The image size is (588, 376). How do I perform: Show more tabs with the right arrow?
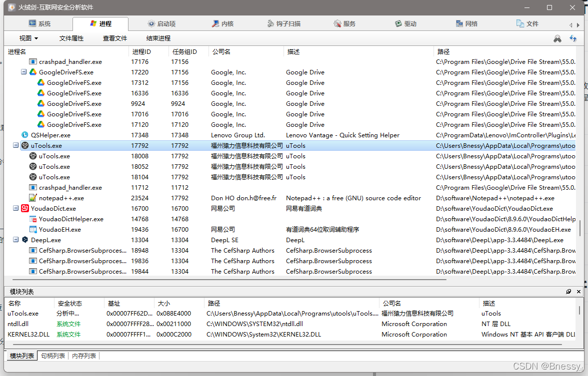(x=578, y=25)
